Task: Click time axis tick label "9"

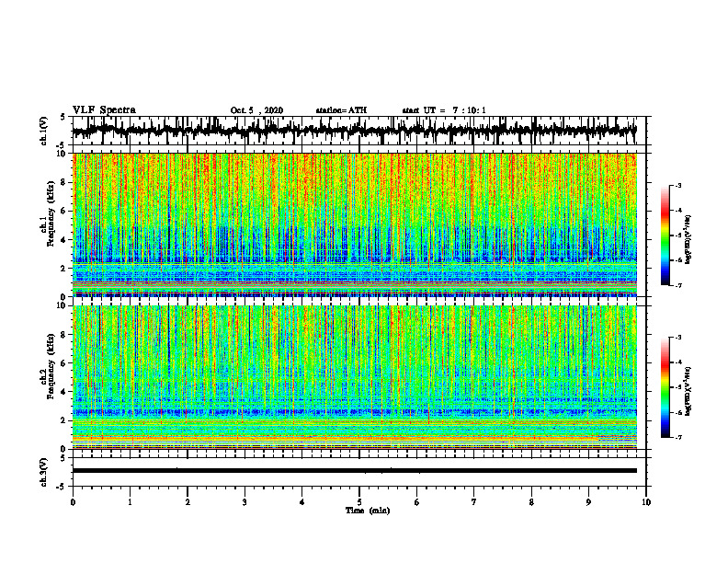Action: [588, 502]
